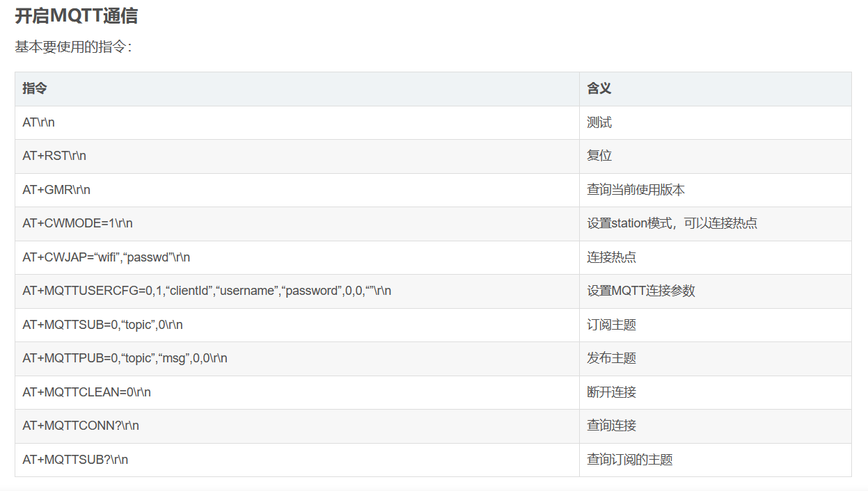Click the 开启MQTT通信 heading

[76, 16]
